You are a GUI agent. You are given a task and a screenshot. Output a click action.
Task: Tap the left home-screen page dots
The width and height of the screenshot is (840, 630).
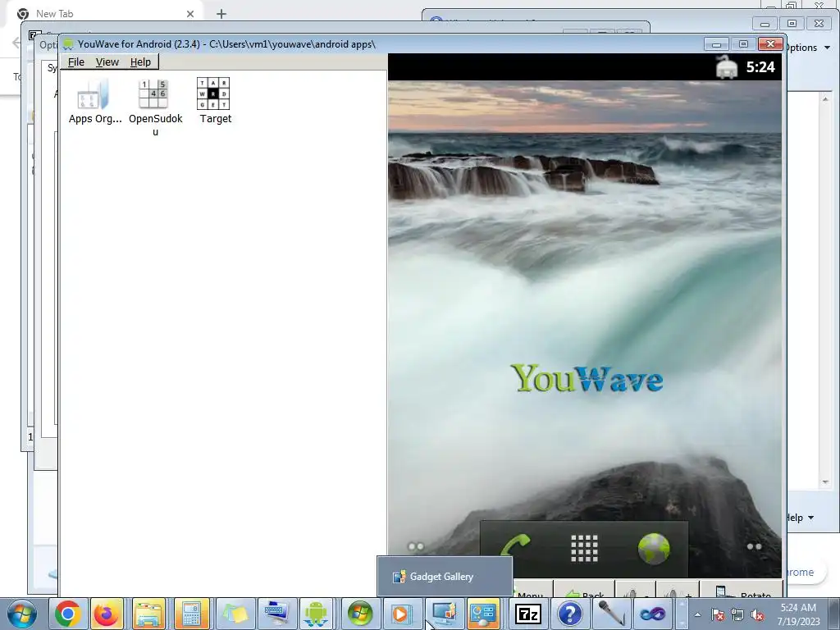(416, 546)
